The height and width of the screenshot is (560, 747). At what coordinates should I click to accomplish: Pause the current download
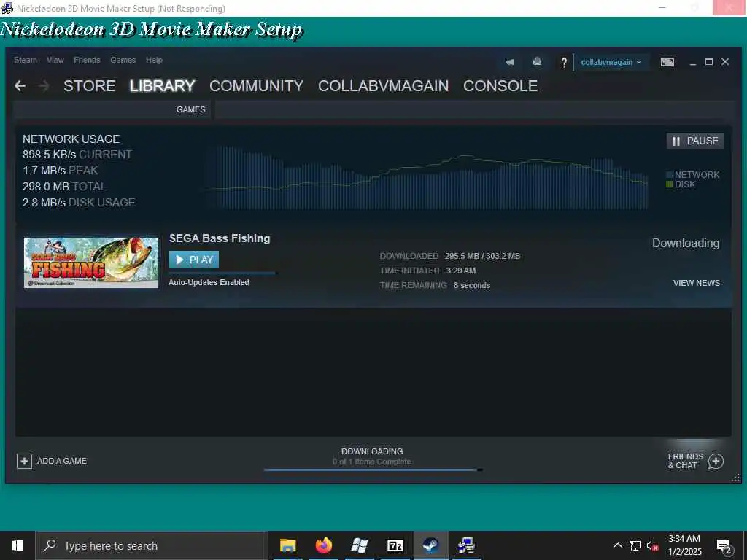tap(695, 141)
